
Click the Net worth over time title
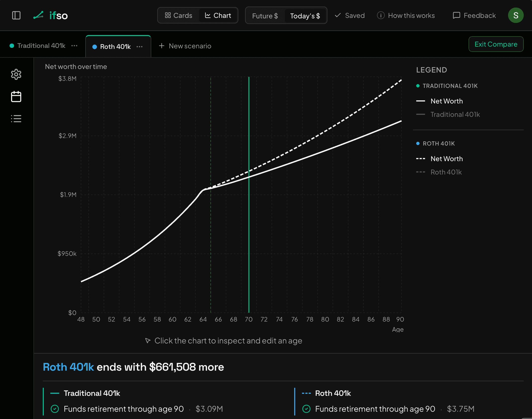76,66
